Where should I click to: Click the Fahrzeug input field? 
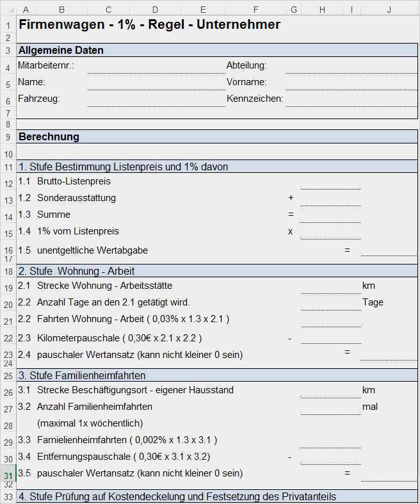tap(155, 99)
